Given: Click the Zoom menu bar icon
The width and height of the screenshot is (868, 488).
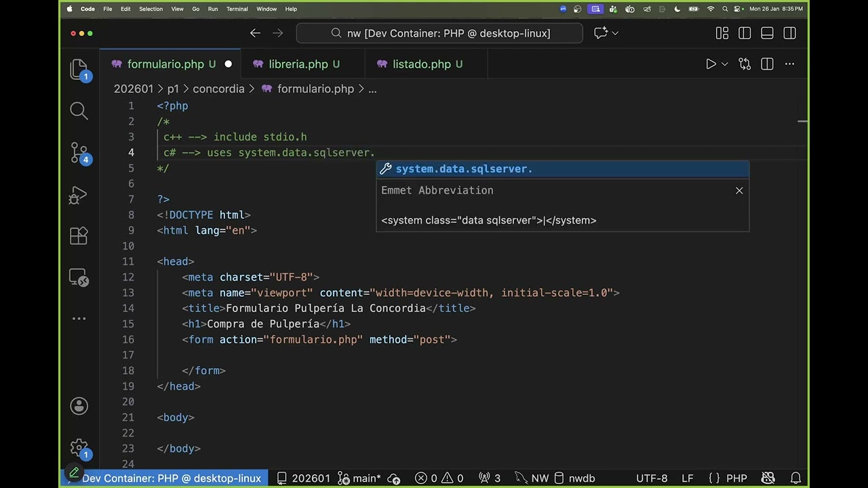Looking at the screenshot, I should click(563, 9).
